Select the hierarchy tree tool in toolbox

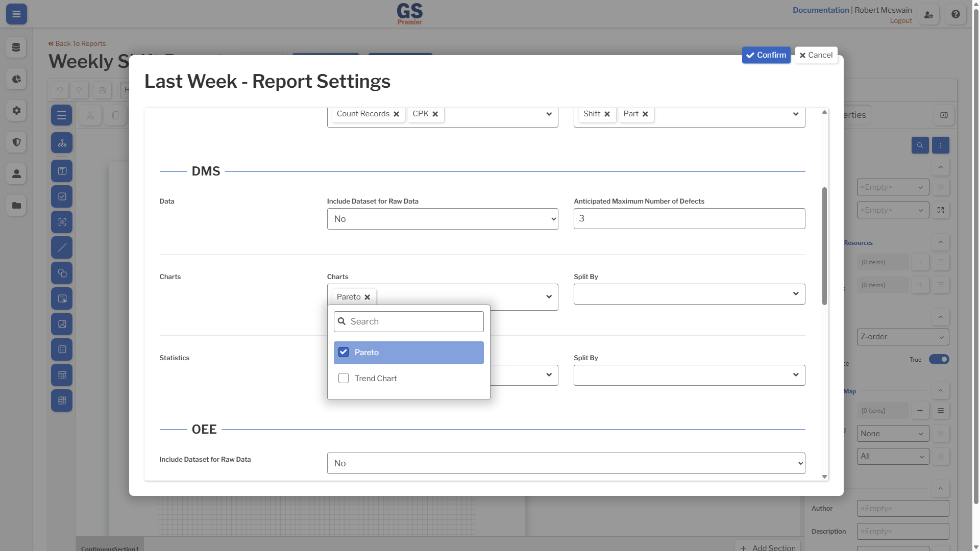[x=62, y=143]
